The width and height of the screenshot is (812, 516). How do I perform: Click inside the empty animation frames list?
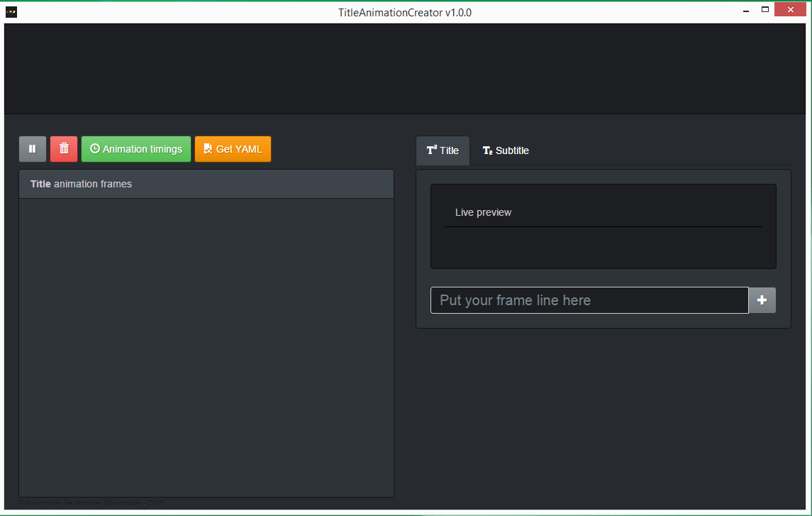coord(206,347)
